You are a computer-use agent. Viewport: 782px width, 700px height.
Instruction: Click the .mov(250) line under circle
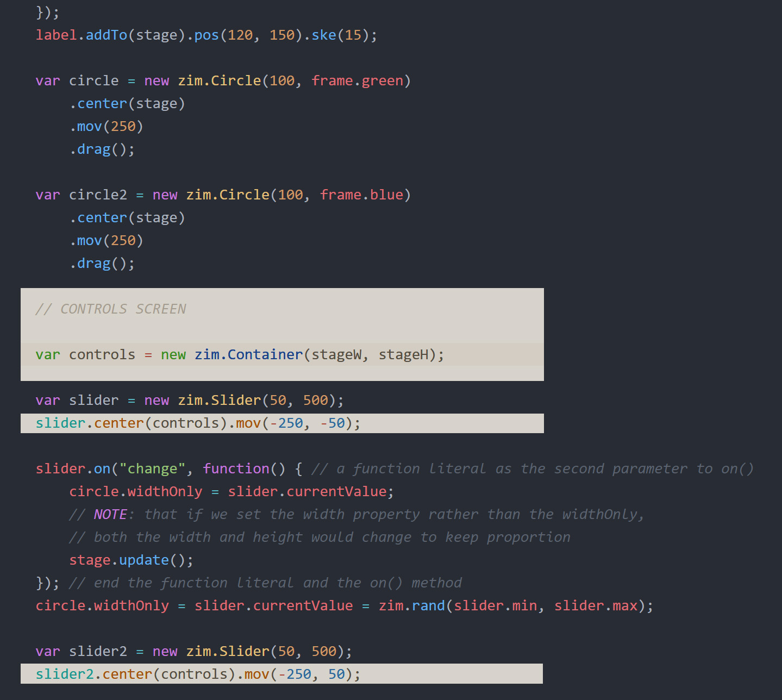pyautogui.click(x=107, y=127)
